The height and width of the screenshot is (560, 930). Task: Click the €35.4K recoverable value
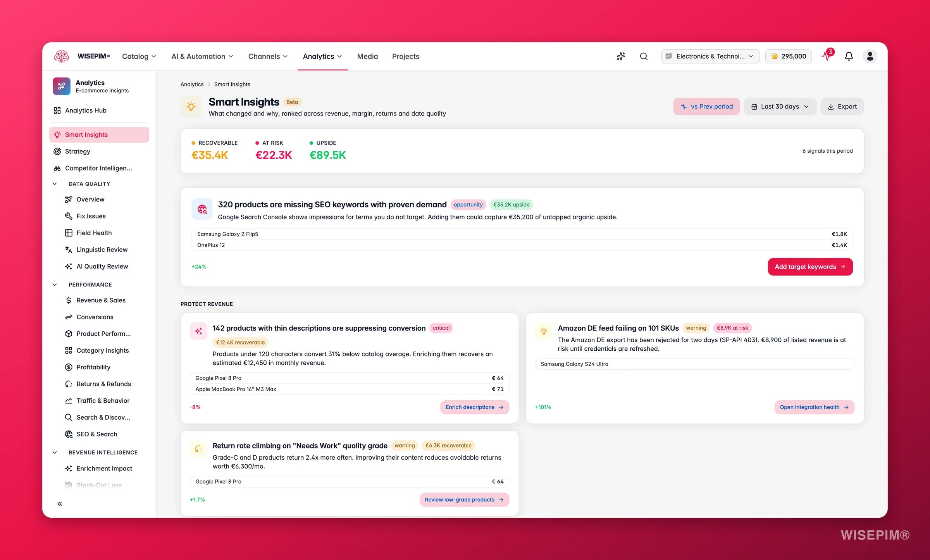[x=210, y=155]
